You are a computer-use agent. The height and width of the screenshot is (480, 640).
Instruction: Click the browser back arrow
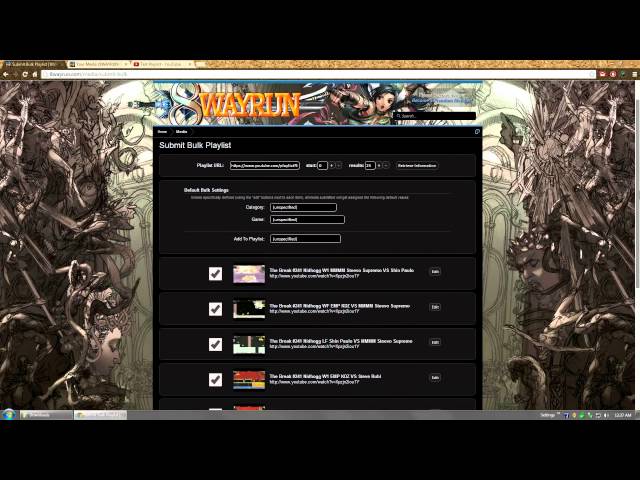point(6,74)
